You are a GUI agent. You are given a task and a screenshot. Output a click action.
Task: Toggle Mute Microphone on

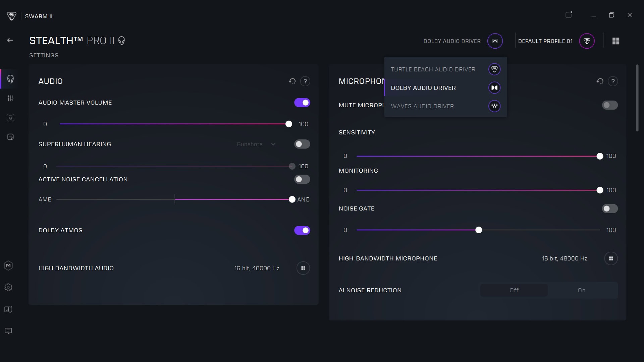610,105
